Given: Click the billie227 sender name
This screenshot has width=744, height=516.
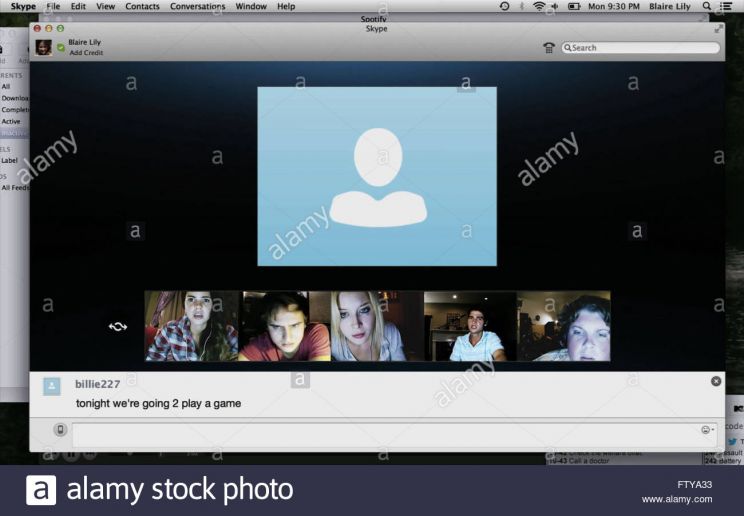Looking at the screenshot, I should tap(97, 384).
